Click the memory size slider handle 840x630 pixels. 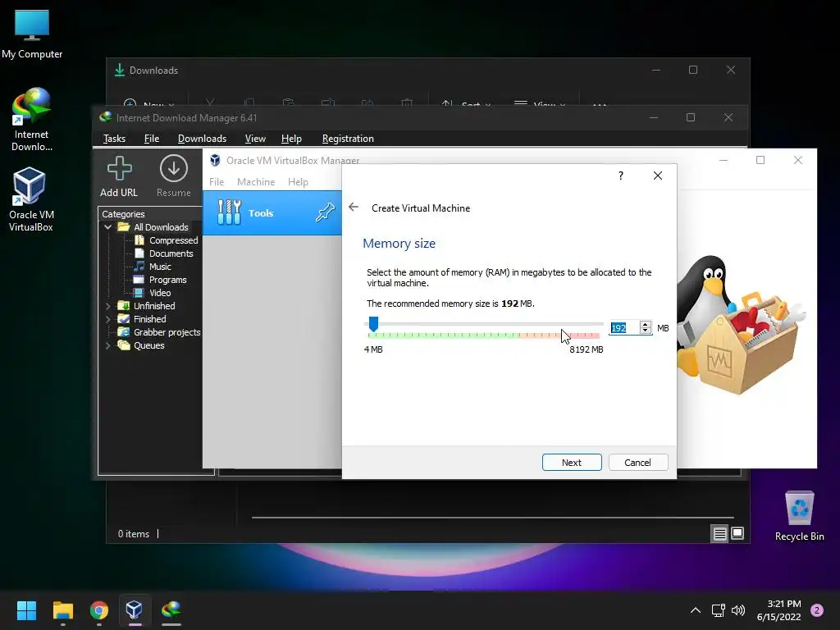[x=373, y=323]
